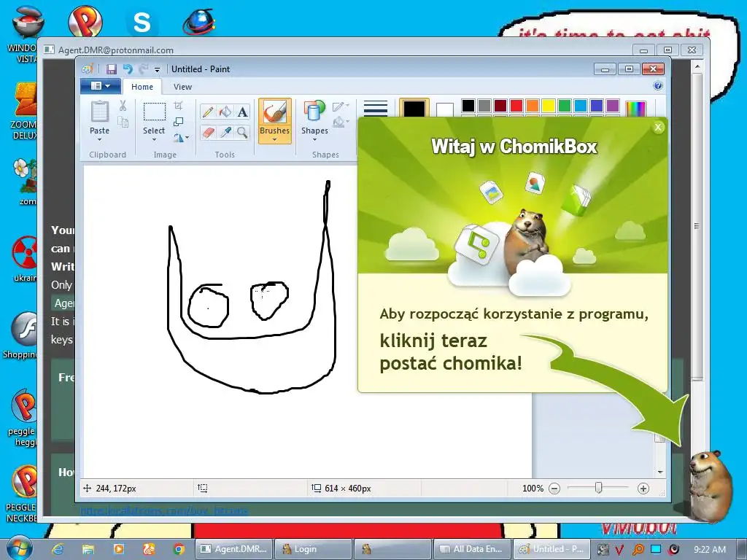Open the Edit colors rainbow button

pos(635,109)
